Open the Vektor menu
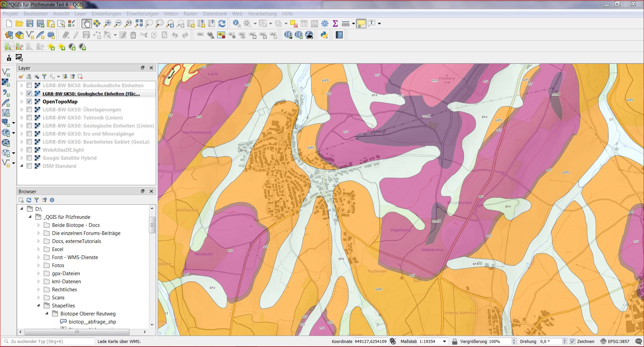 (x=171, y=14)
